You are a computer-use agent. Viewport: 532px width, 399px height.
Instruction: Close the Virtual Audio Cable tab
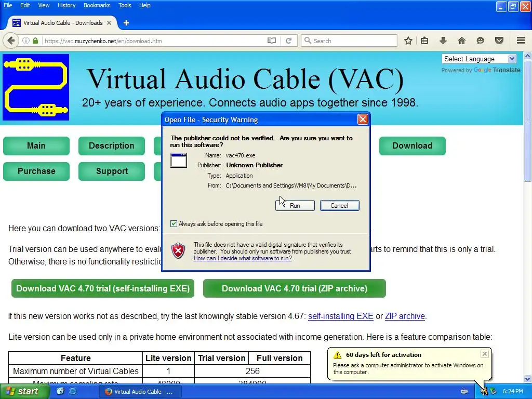tap(109, 23)
